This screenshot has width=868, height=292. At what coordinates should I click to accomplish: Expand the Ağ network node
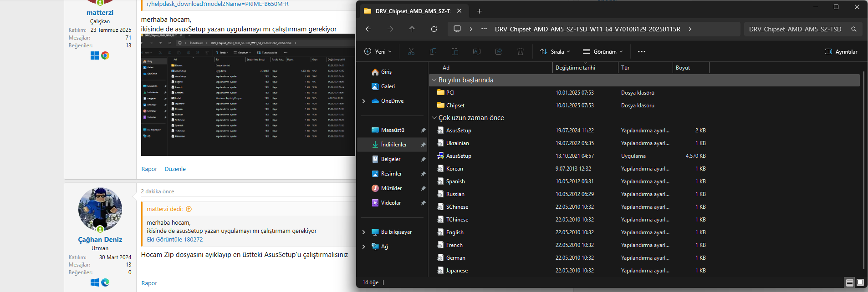click(363, 247)
